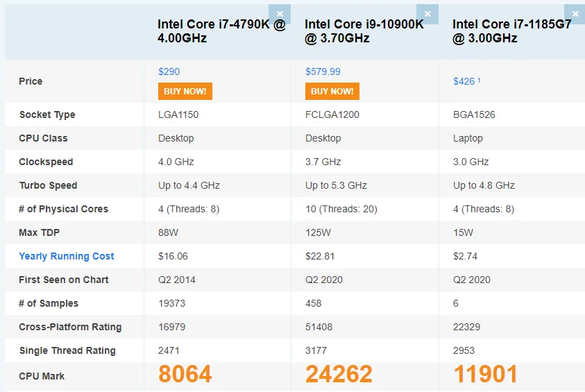Select the 2953 single thread rating

point(464,350)
